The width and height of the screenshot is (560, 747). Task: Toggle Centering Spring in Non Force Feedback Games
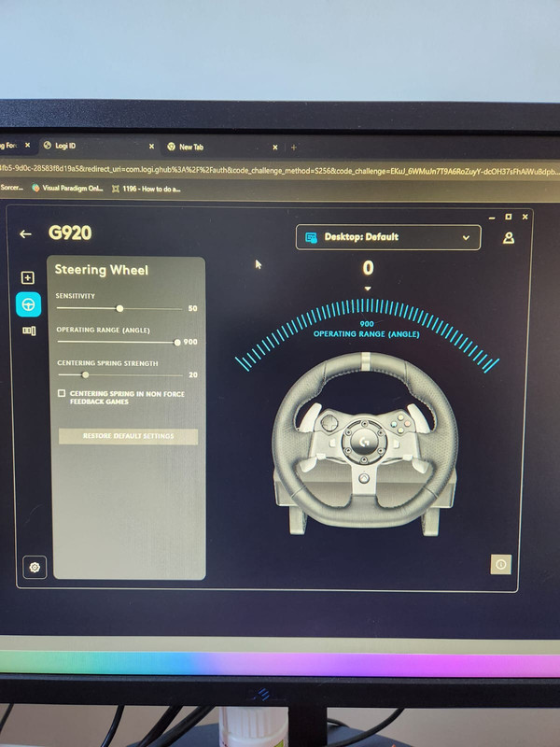[x=62, y=393]
